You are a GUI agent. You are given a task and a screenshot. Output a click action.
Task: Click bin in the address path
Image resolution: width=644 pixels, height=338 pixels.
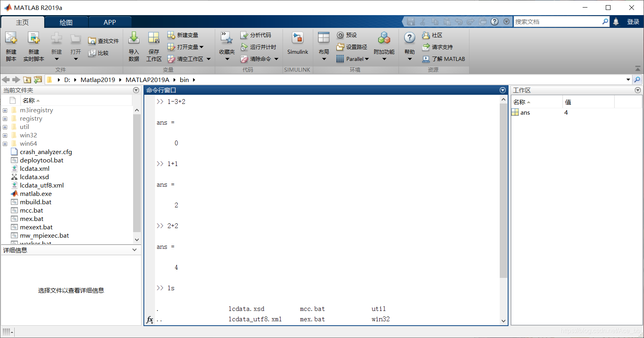tap(184, 80)
